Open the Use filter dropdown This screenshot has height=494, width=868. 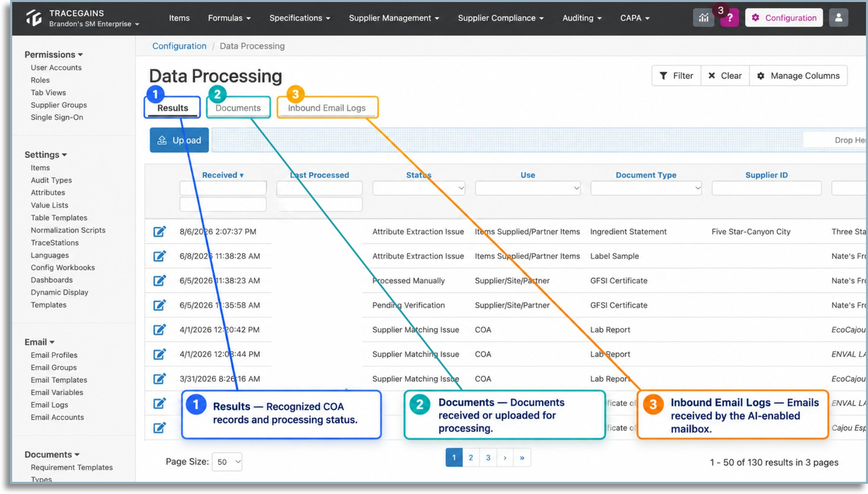pyautogui.click(x=528, y=188)
